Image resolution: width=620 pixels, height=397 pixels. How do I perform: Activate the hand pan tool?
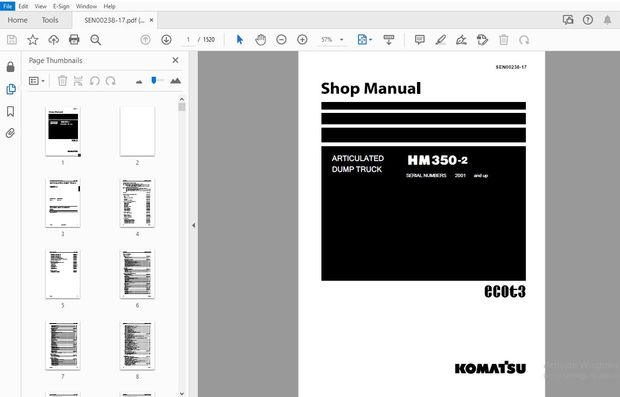click(261, 40)
